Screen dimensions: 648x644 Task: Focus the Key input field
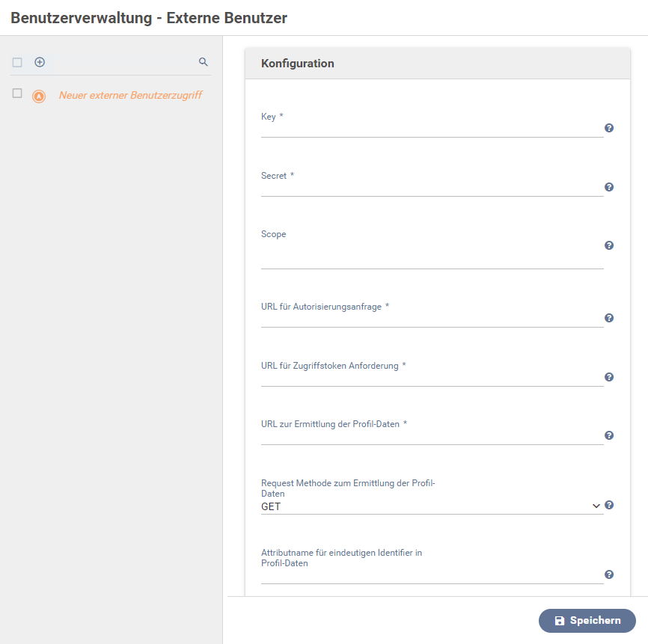pyautogui.click(x=432, y=129)
